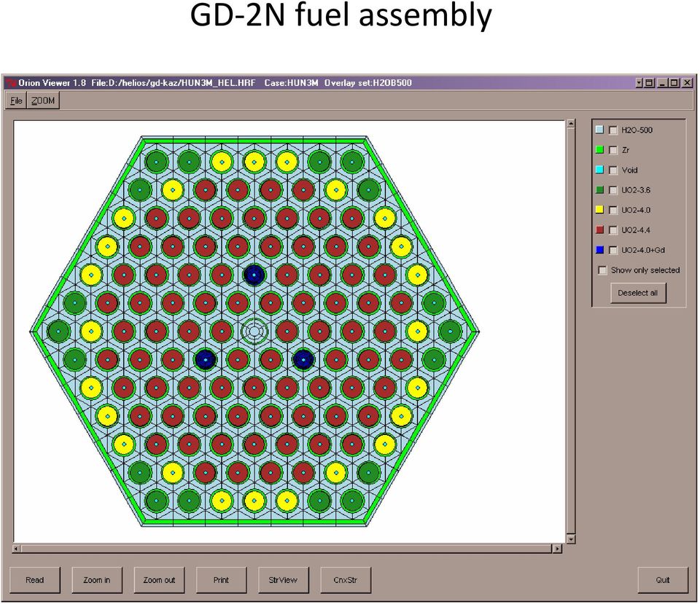700x604 pixels.
Task: Click the Deselect all button
Action: [x=638, y=293]
